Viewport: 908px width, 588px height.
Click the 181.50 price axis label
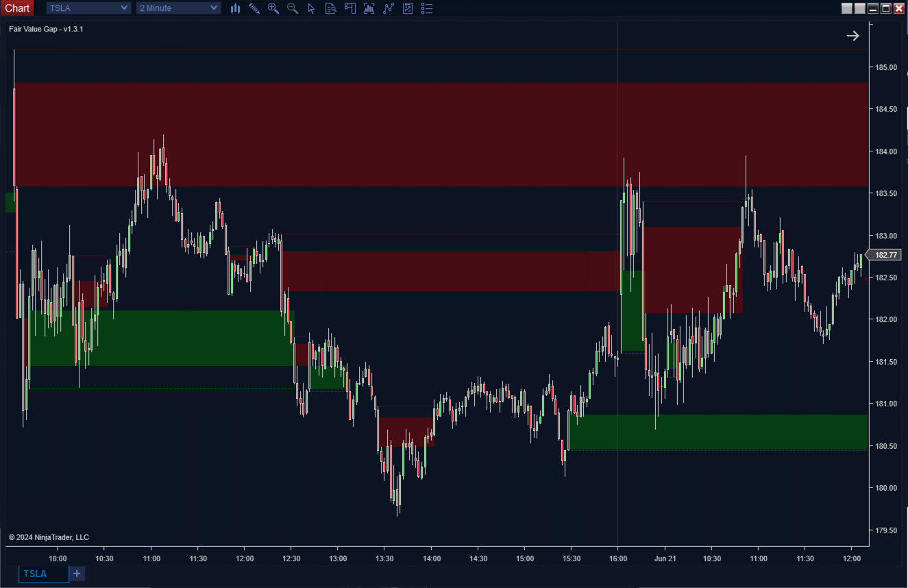(886, 362)
